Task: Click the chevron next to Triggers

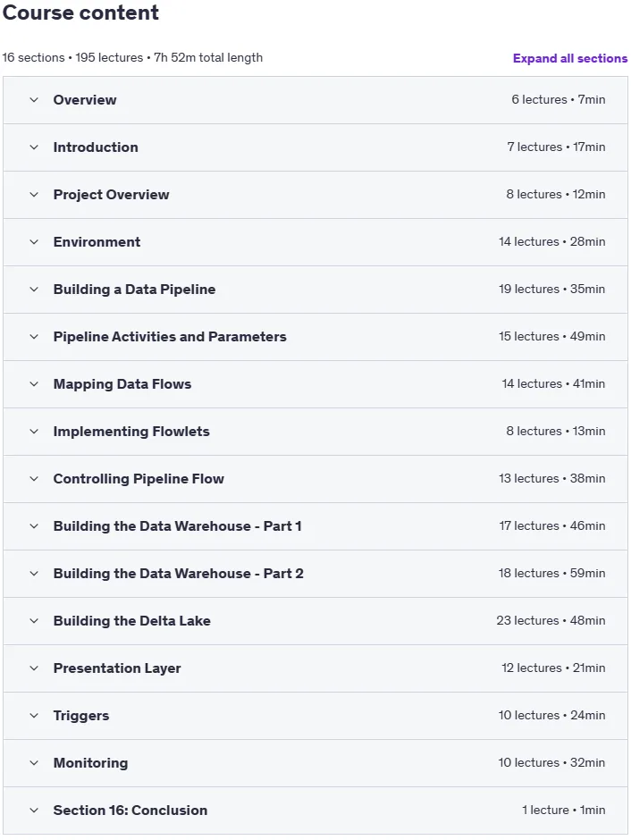Action: [x=34, y=716]
